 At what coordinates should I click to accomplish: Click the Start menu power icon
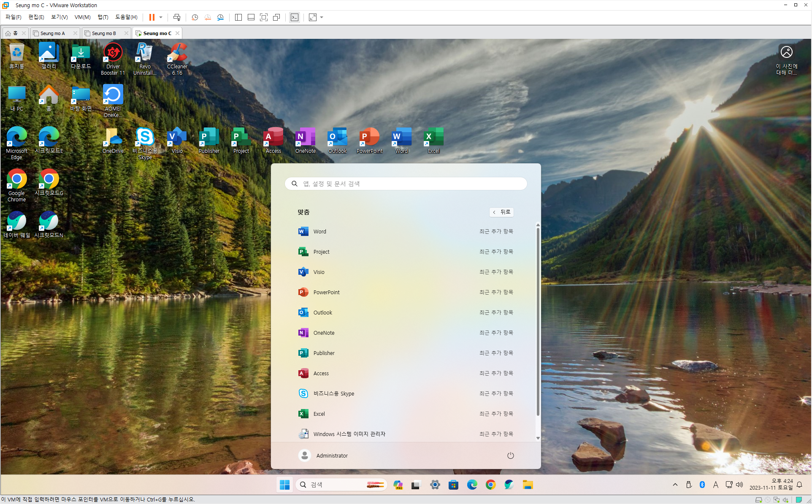click(x=510, y=455)
